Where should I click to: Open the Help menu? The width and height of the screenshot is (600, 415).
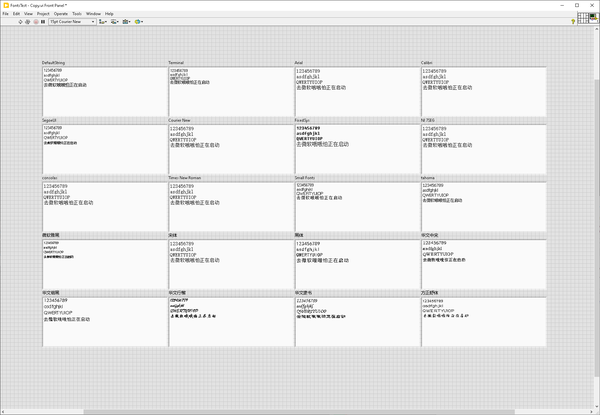tap(109, 14)
